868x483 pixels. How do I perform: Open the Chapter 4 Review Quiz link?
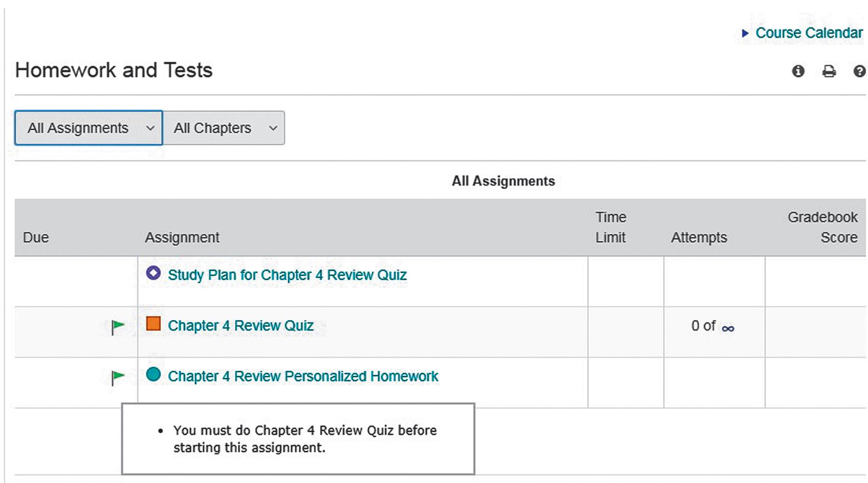[x=241, y=326]
